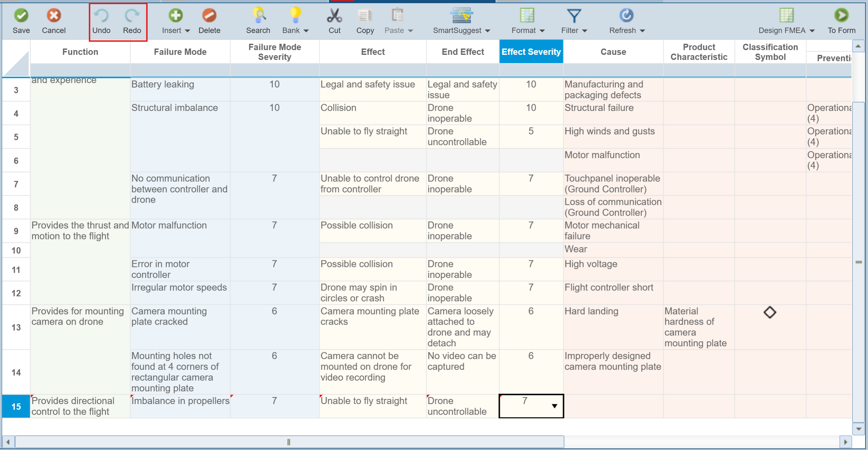Image resolution: width=868 pixels, height=450 pixels.
Task: Open Search with magnifier icon
Action: [x=259, y=16]
